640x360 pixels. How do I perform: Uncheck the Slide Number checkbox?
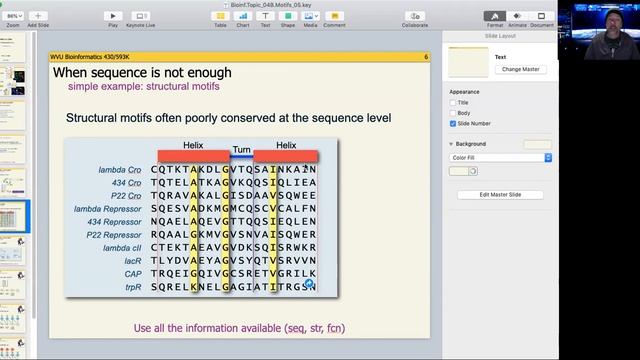point(453,124)
